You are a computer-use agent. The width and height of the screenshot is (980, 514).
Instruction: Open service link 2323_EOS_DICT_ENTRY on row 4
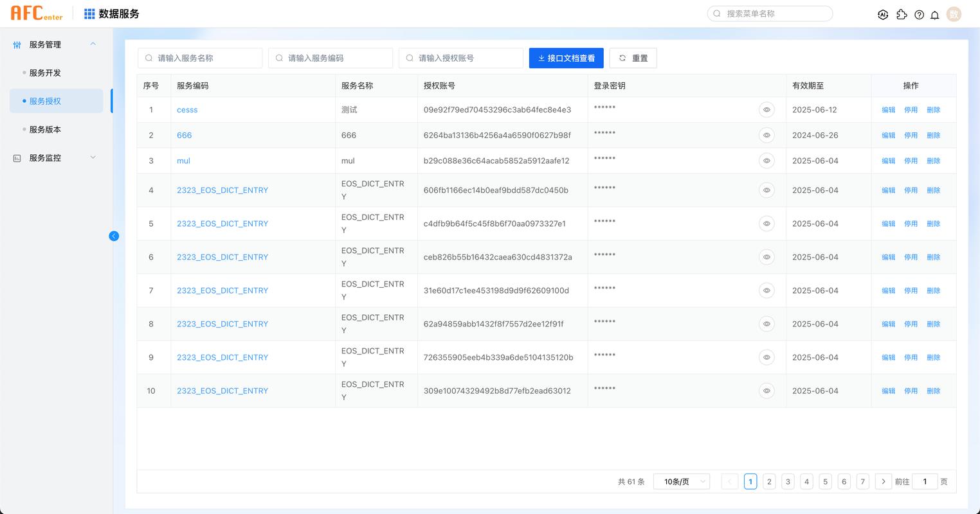coord(222,190)
